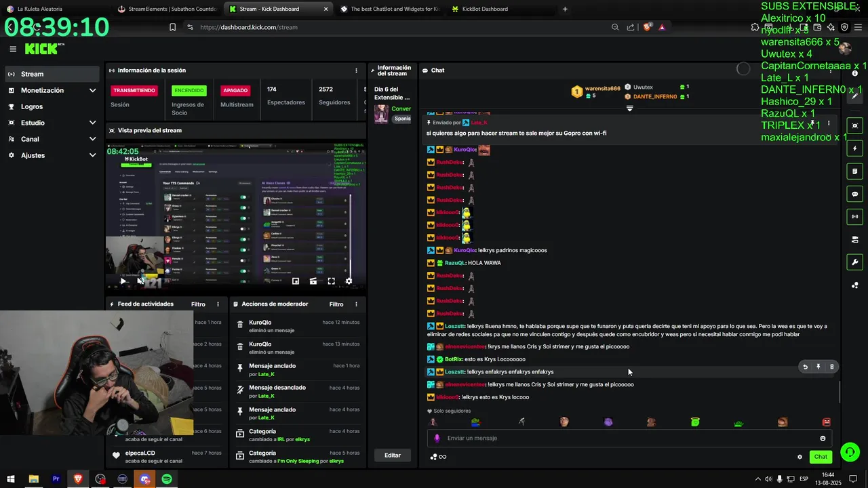Click the stream preview icon in right toolbar
868x488 pixels.
tap(855, 125)
